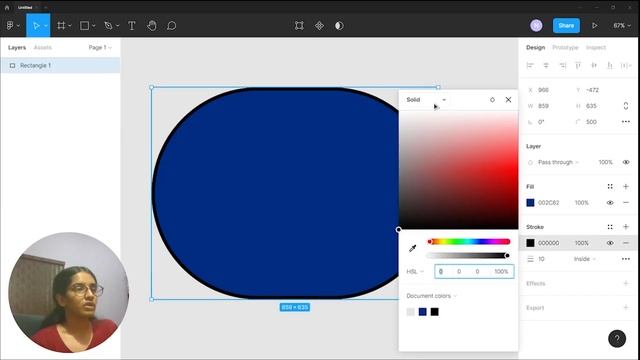Open help question mark button
This screenshot has width=640, height=360.
point(617,338)
